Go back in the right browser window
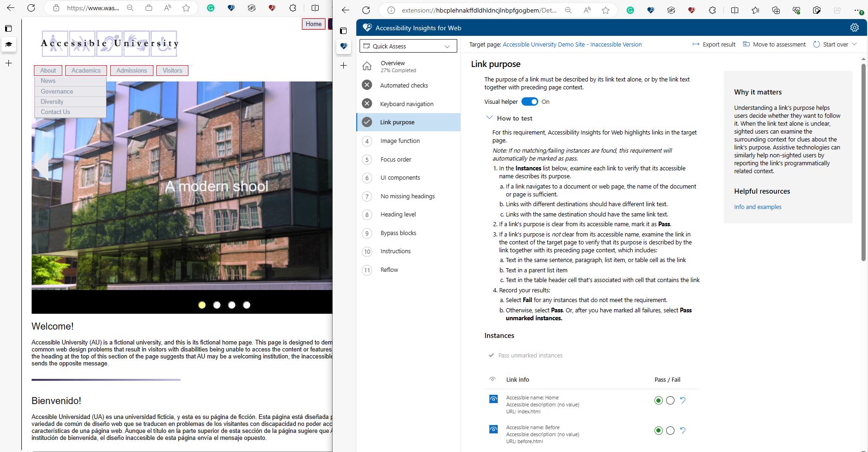This screenshot has height=452, width=868. click(x=345, y=10)
